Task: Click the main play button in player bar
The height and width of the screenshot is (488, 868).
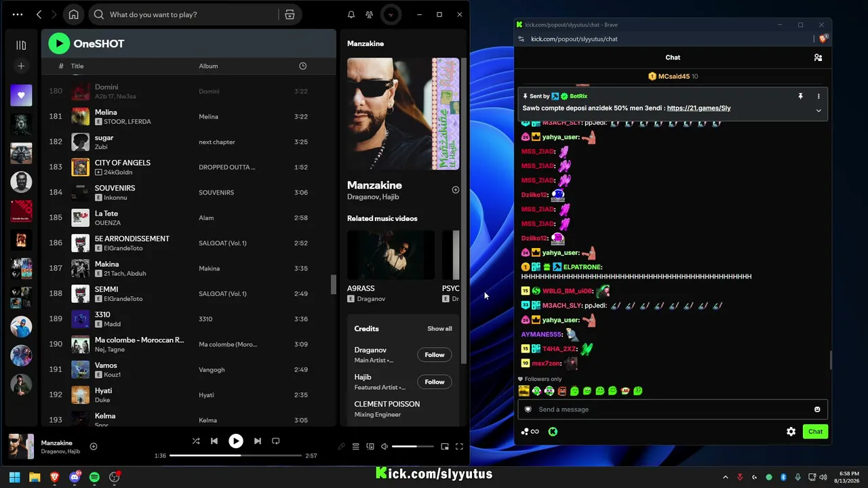Action: [x=236, y=441]
